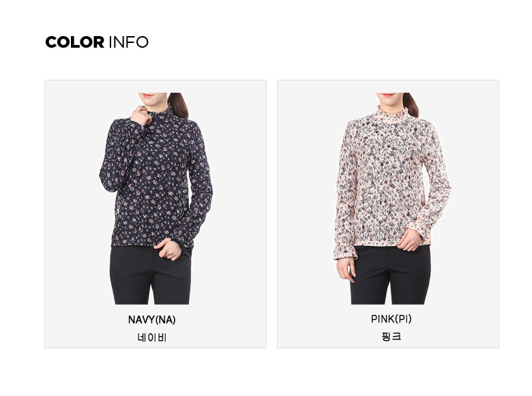Click the NAVY(NA) color label
Screen dimensions: 532x396
(151, 320)
